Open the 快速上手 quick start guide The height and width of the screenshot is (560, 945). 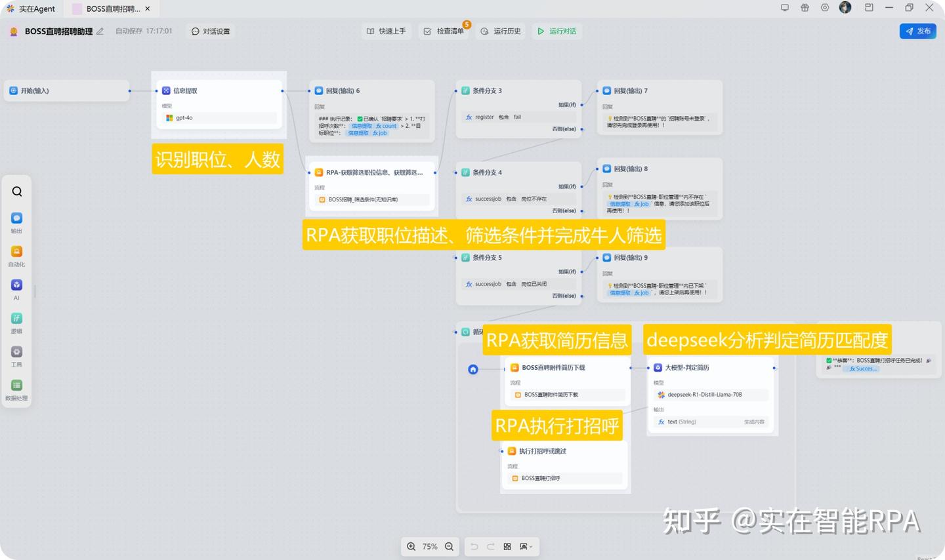(386, 31)
